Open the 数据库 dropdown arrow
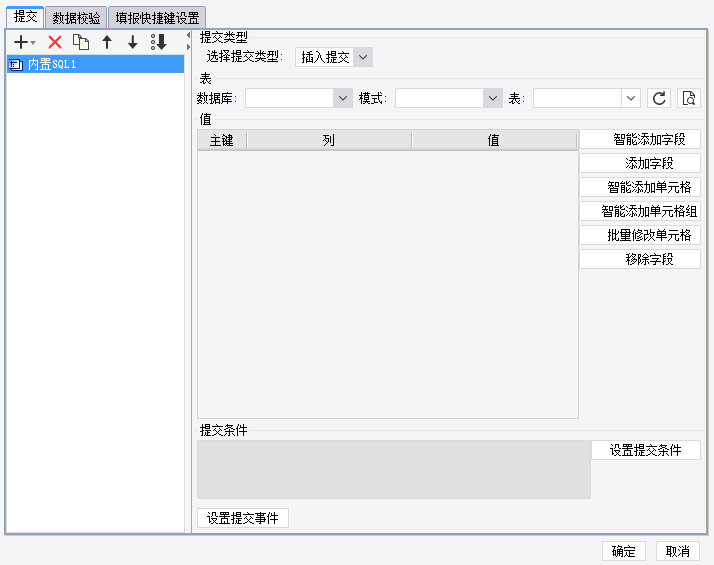 pos(343,98)
